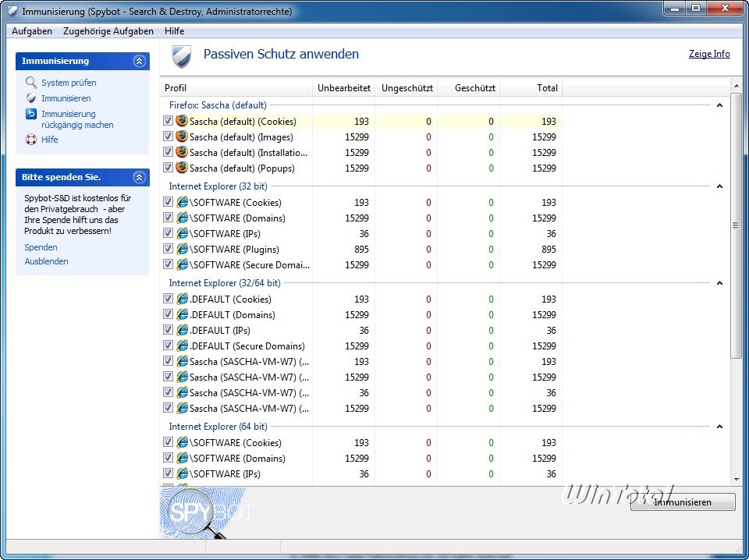Click the Spybot shield icon in the title bar
Viewport: 749px width, 560px height.
[12, 11]
